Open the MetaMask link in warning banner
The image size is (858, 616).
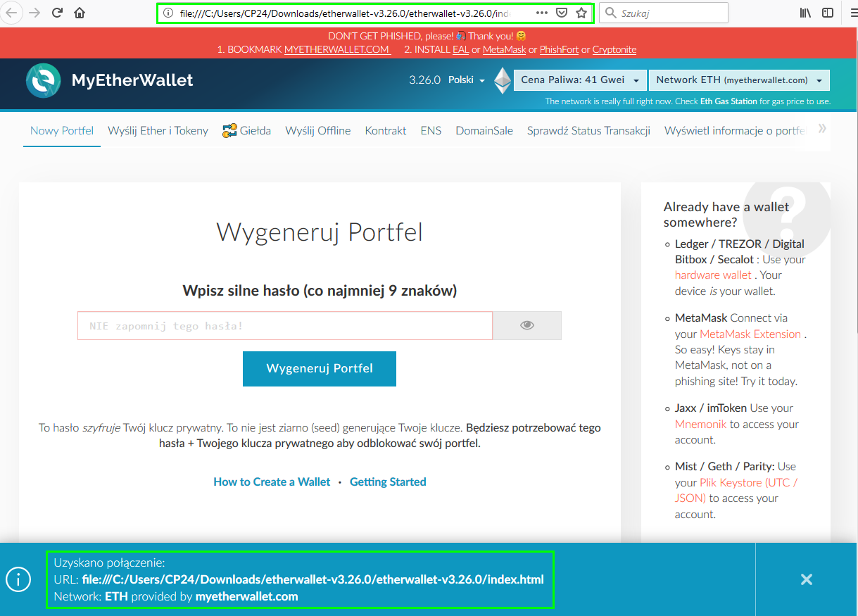(x=505, y=50)
